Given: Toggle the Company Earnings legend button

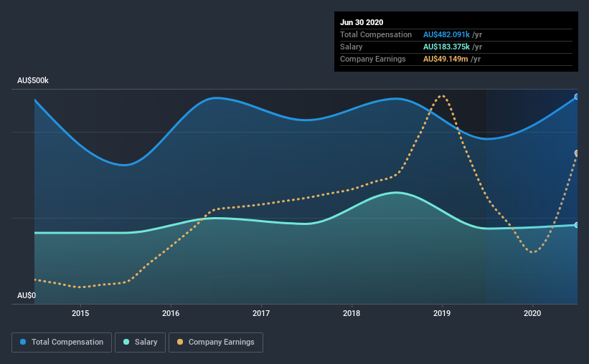Looking at the screenshot, I should click(216, 343).
